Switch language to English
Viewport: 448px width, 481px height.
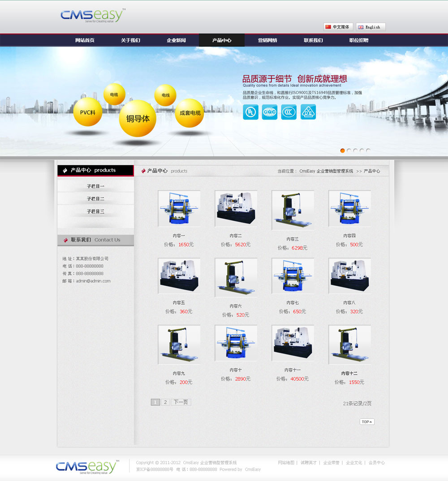370,27
